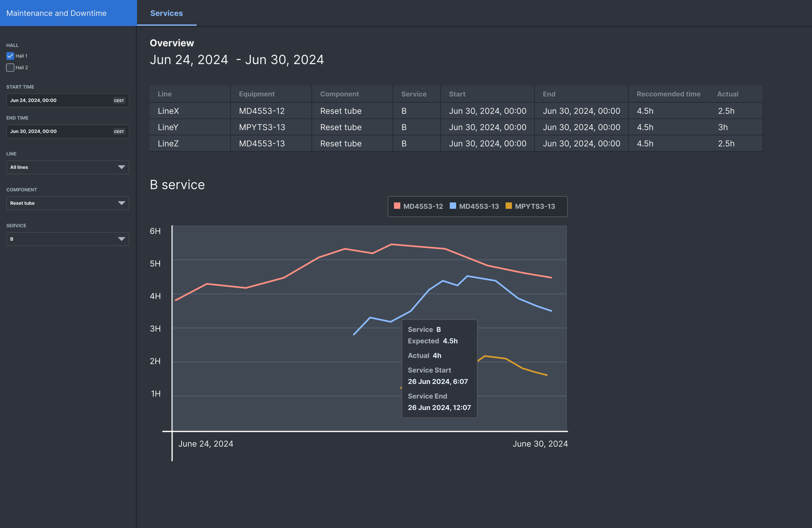The image size is (812, 528).
Task: Click the Actual column header
Action: tap(727, 94)
